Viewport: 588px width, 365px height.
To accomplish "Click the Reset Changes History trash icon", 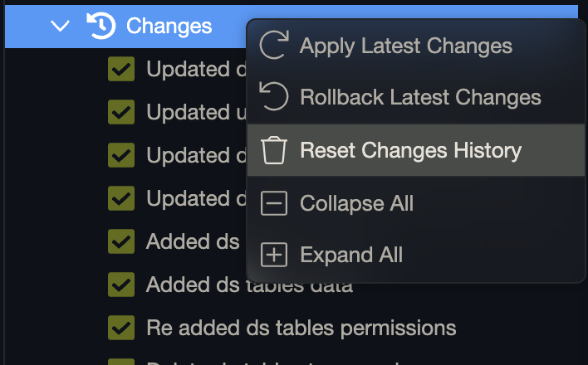I will coord(273,150).
